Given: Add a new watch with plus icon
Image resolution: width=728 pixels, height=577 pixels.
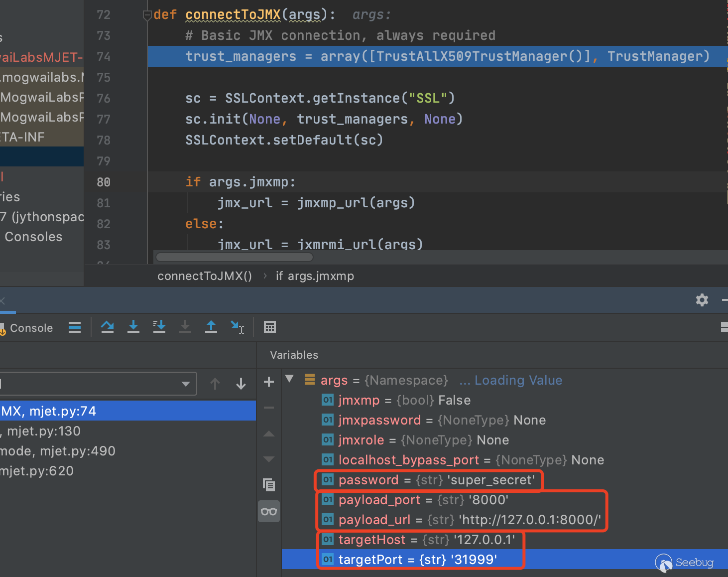Looking at the screenshot, I should [x=269, y=382].
